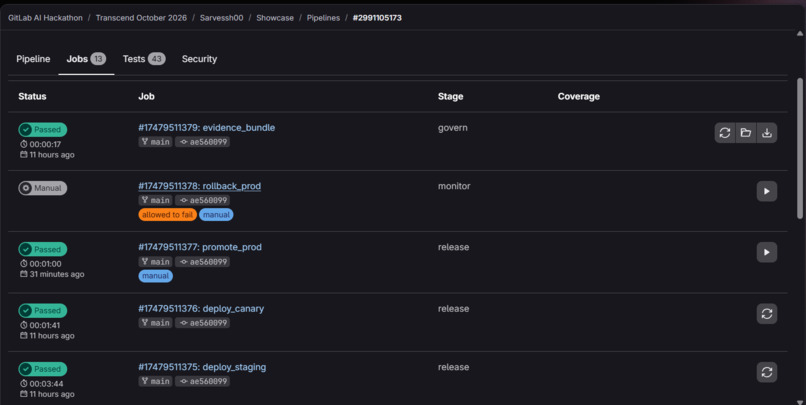This screenshot has width=806, height=405.
Task: Click the 'govern' stage cell
Action: click(x=453, y=128)
